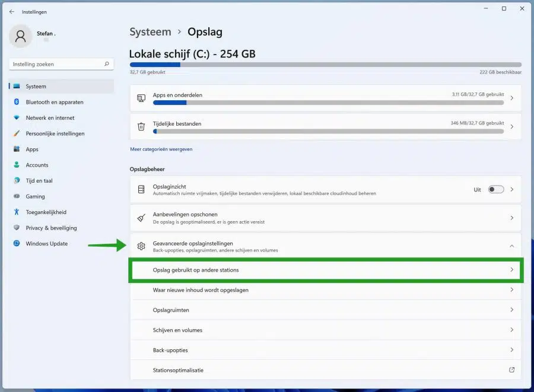
Task: Click the Tijdelijke bestanden usage bar
Action: click(328, 131)
